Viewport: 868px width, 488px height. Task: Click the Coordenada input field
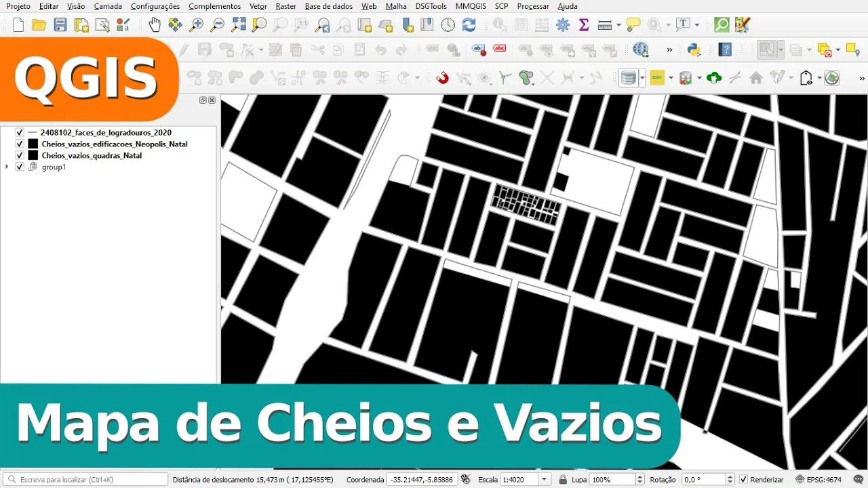click(x=422, y=480)
